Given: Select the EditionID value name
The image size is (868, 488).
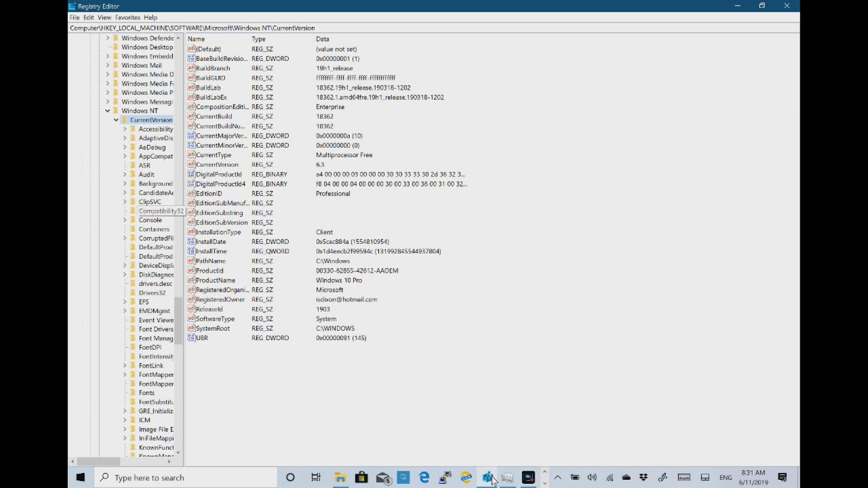Looking at the screenshot, I should pos(209,193).
